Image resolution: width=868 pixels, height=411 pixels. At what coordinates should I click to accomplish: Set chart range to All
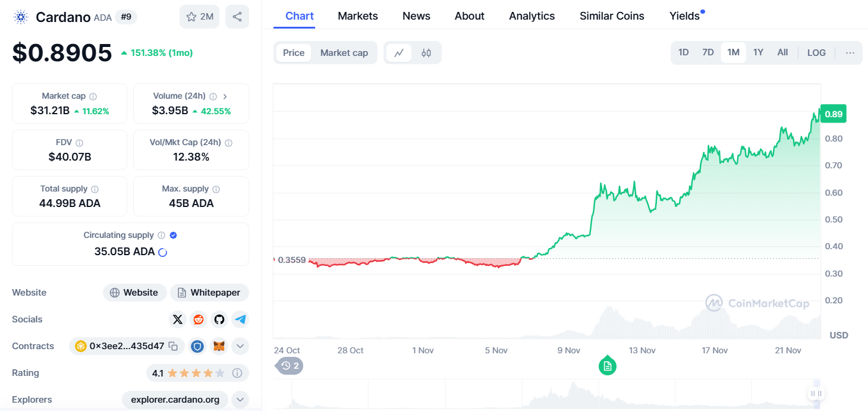click(782, 52)
